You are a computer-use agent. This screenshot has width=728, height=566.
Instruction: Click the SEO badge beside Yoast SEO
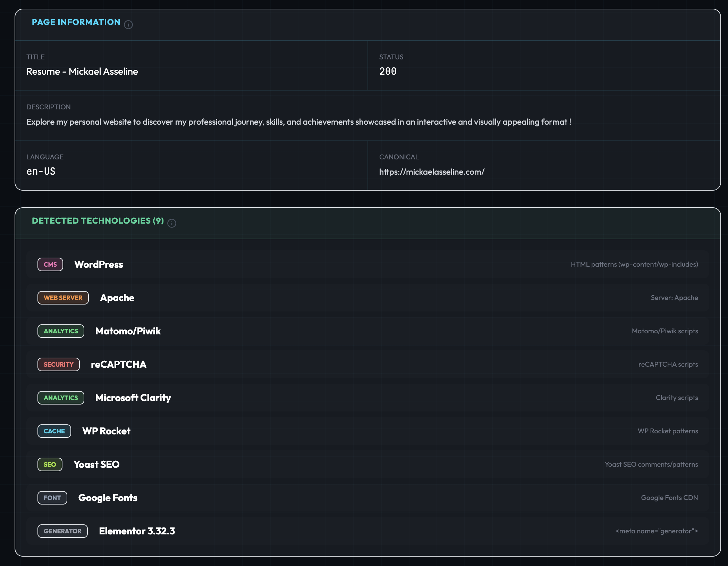click(x=50, y=465)
